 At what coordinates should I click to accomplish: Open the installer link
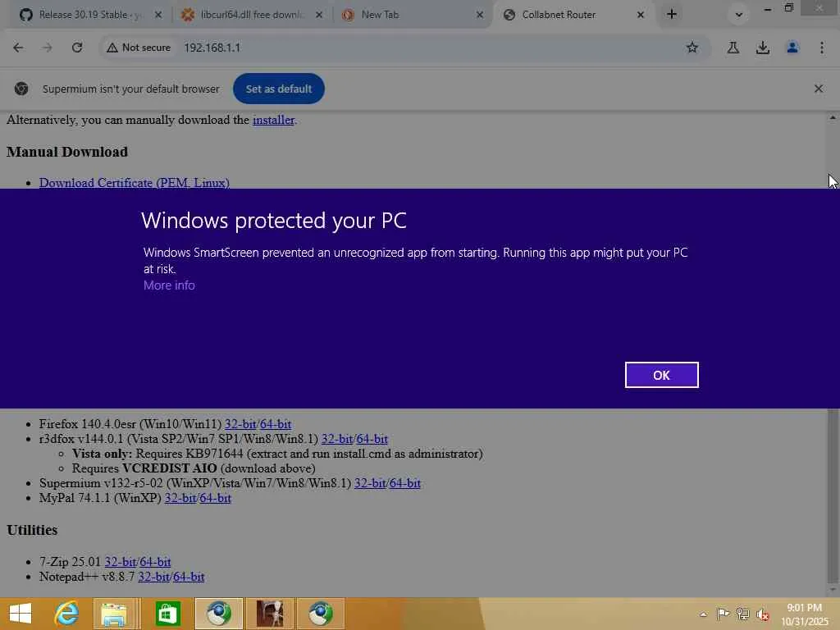click(273, 120)
